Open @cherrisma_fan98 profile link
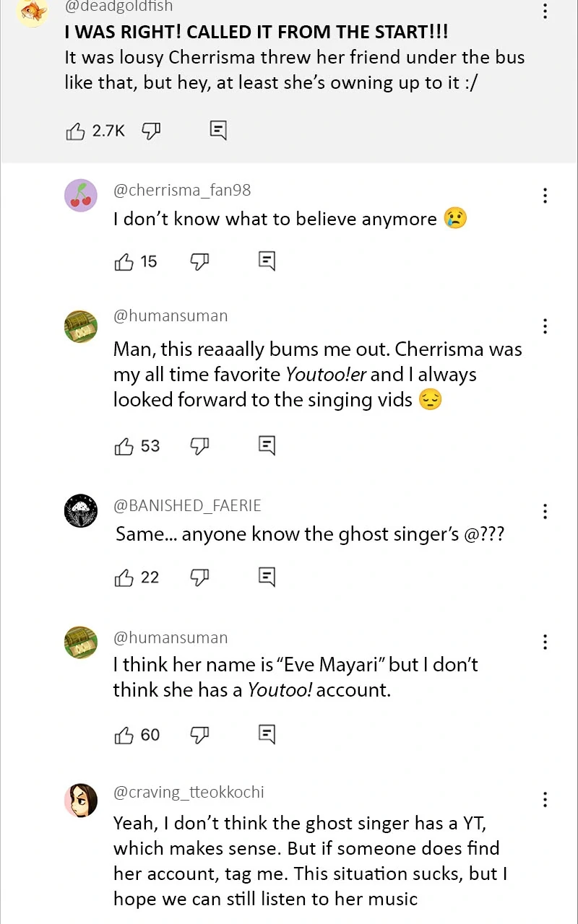This screenshot has height=924, width=578. point(182,190)
